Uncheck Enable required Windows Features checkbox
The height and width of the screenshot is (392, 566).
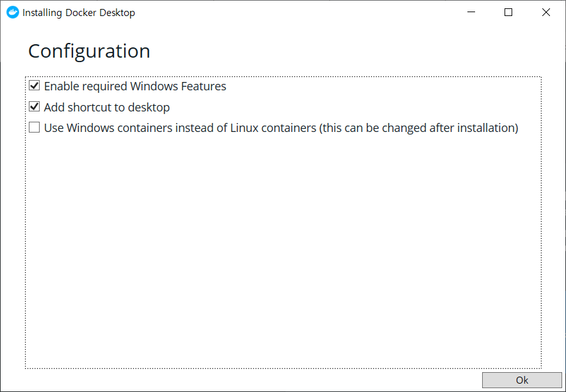pos(35,86)
